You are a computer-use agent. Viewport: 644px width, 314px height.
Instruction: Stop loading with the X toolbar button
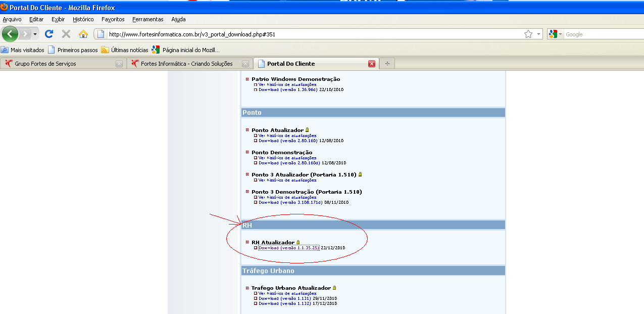[x=66, y=34]
